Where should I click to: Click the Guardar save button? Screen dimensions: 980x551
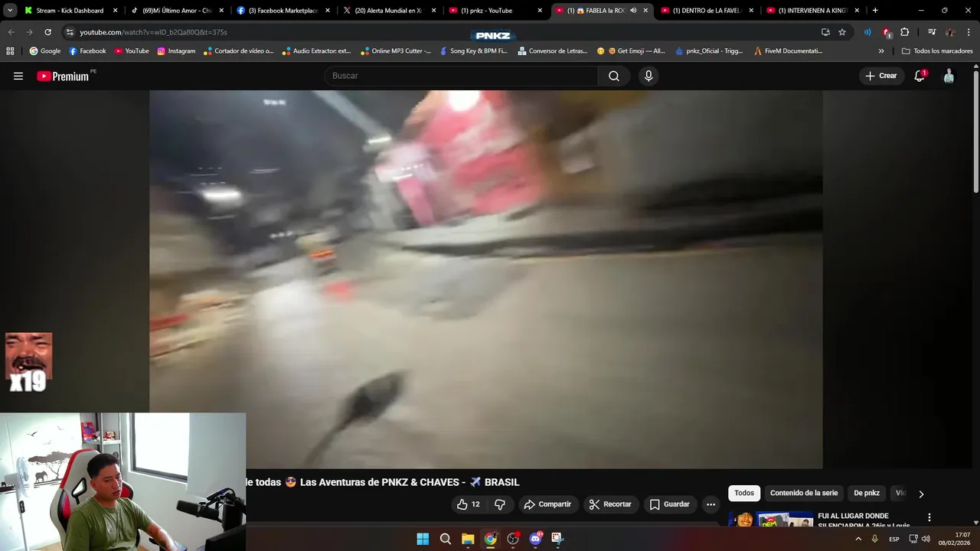tap(670, 504)
